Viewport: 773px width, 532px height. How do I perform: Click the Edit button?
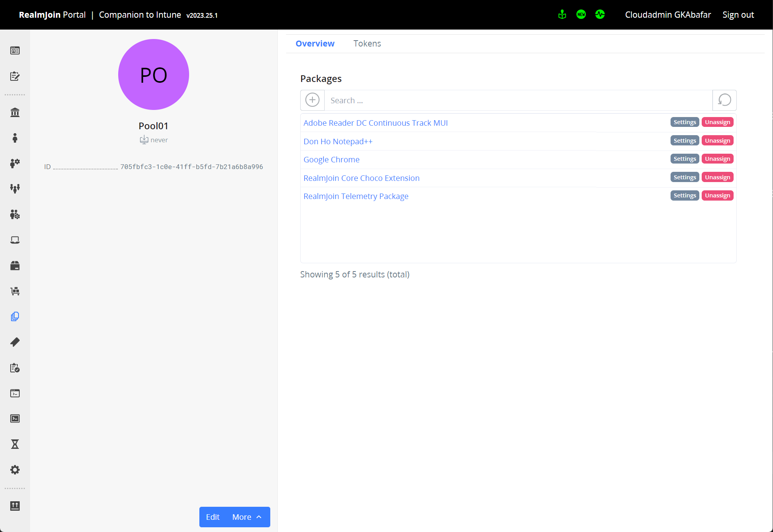[213, 517]
